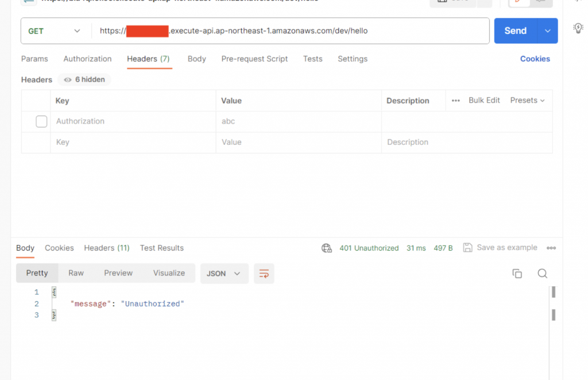Open the JSON response format dropdown
Screen dimensions: 588x380
coord(224,273)
